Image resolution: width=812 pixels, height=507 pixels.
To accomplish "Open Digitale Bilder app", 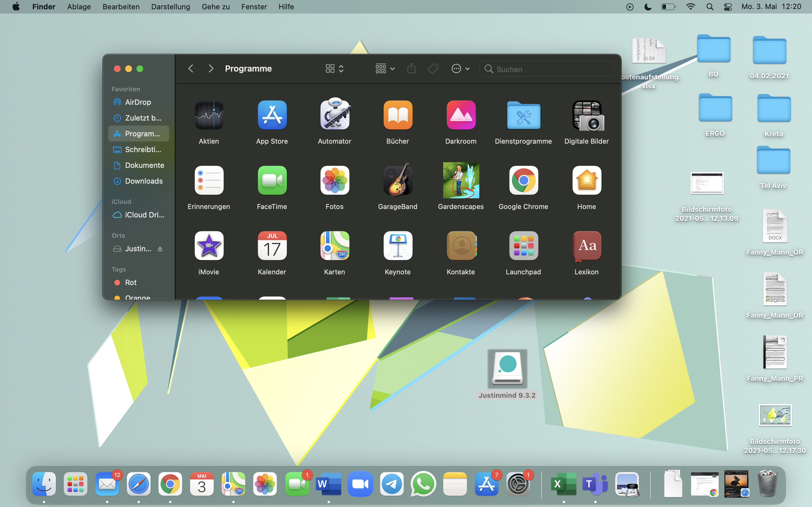I will 586,115.
